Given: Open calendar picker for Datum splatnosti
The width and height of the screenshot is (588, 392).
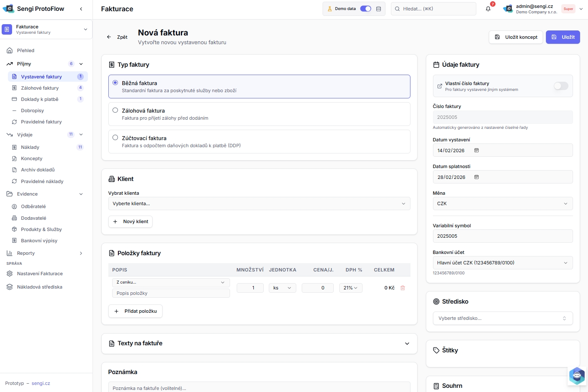Looking at the screenshot, I should (476, 177).
